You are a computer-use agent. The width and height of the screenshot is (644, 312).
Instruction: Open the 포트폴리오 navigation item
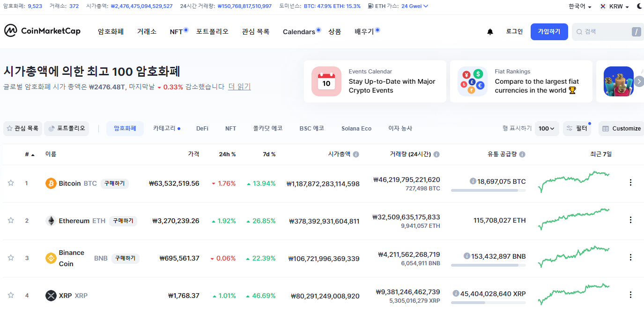point(212,32)
